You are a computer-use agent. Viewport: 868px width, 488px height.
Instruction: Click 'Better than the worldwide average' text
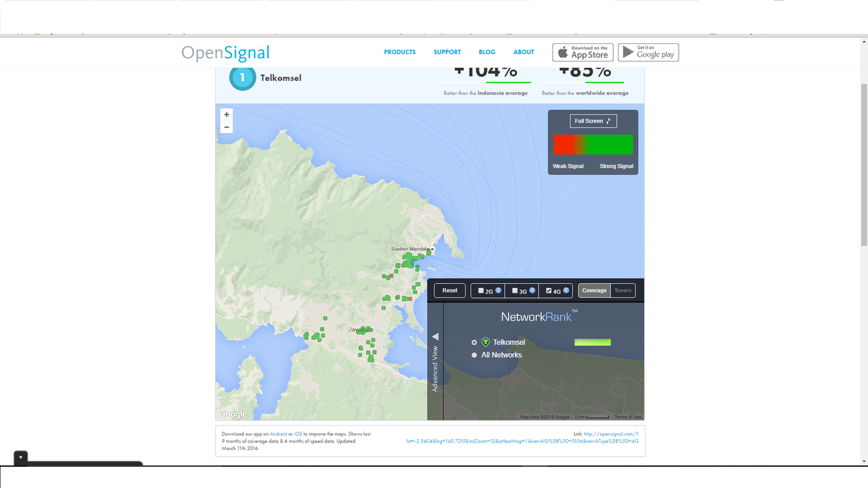coord(585,93)
